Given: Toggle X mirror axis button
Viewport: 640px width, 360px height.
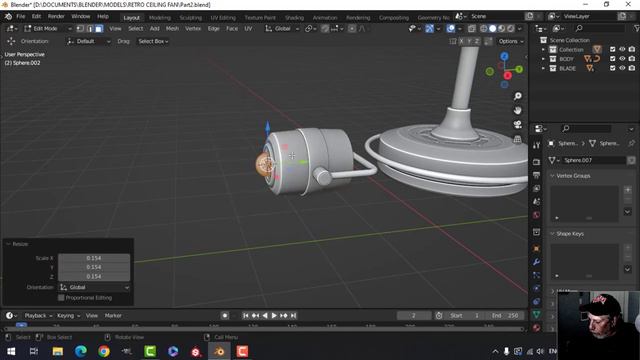Looking at the screenshot, I should [x=461, y=41].
